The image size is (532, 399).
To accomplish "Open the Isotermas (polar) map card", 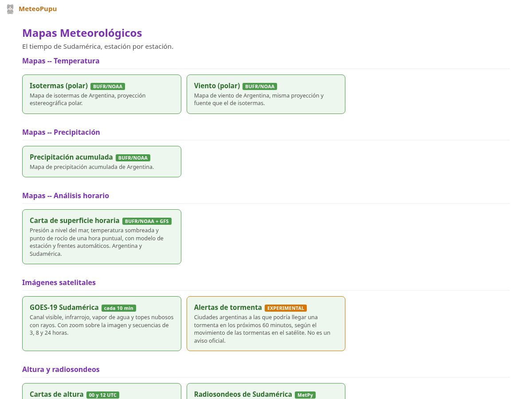I will tap(102, 94).
